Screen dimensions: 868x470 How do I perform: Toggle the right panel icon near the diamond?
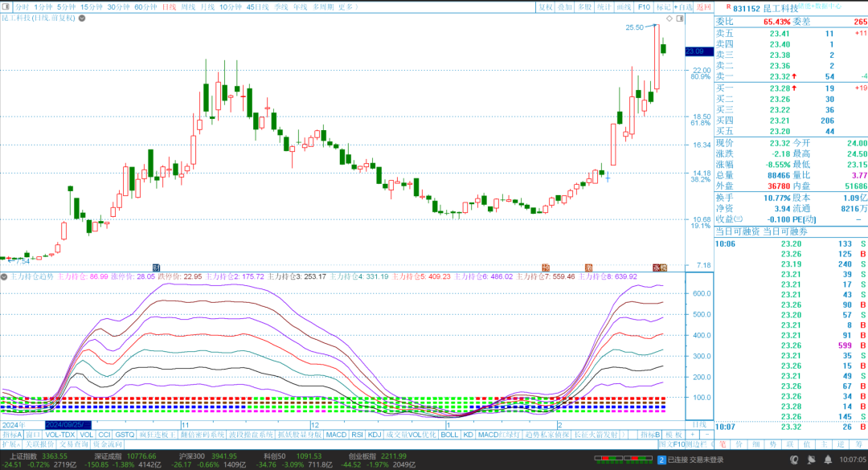(680, 18)
